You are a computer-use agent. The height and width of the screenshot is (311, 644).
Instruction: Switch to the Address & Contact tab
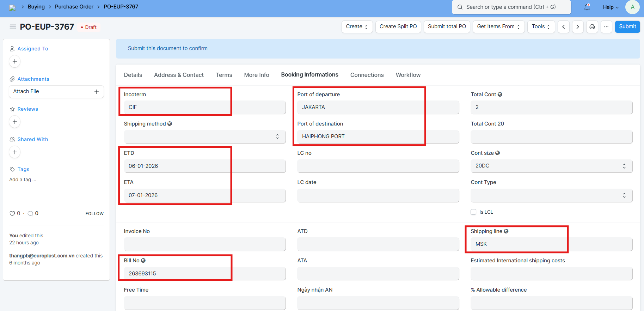[179, 75]
